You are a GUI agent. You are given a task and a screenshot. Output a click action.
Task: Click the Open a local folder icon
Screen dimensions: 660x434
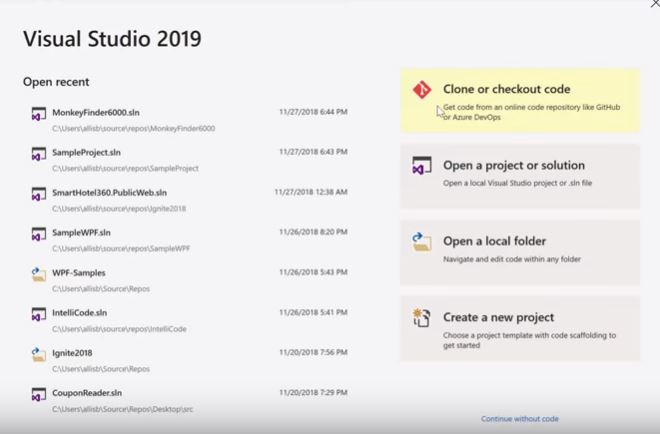point(422,242)
